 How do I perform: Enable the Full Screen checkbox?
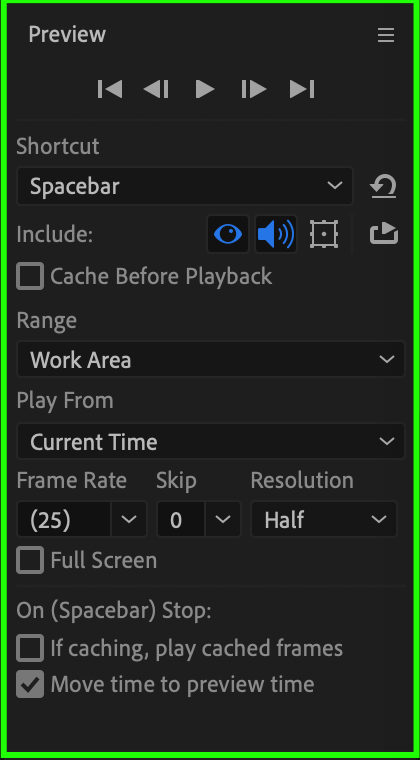pyautogui.click(x=30, y=560)
